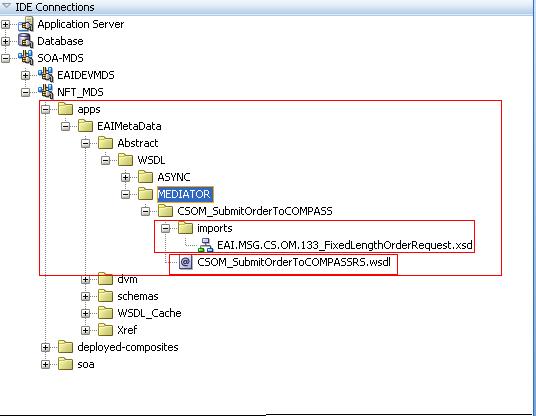Select the EAIMetaData label

pos(129,126)
